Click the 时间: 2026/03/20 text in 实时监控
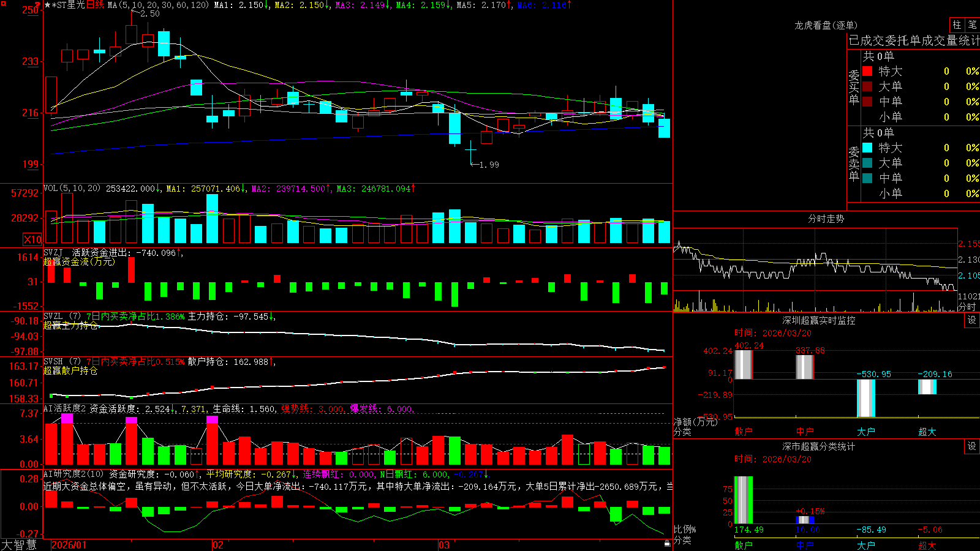This screenshot has width=980, height=551. 773,333
